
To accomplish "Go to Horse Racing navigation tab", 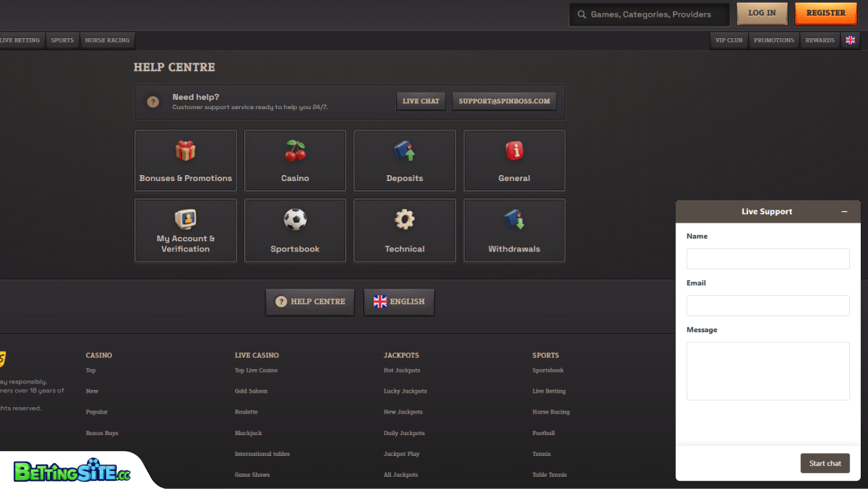I will (107, 40).
